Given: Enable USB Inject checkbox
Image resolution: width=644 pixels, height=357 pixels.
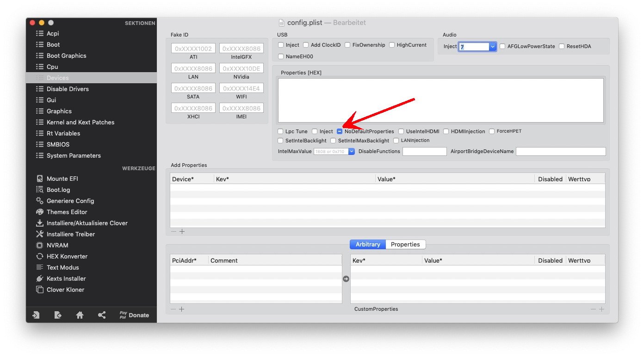Looking at the screenshot, I should 281,45.
